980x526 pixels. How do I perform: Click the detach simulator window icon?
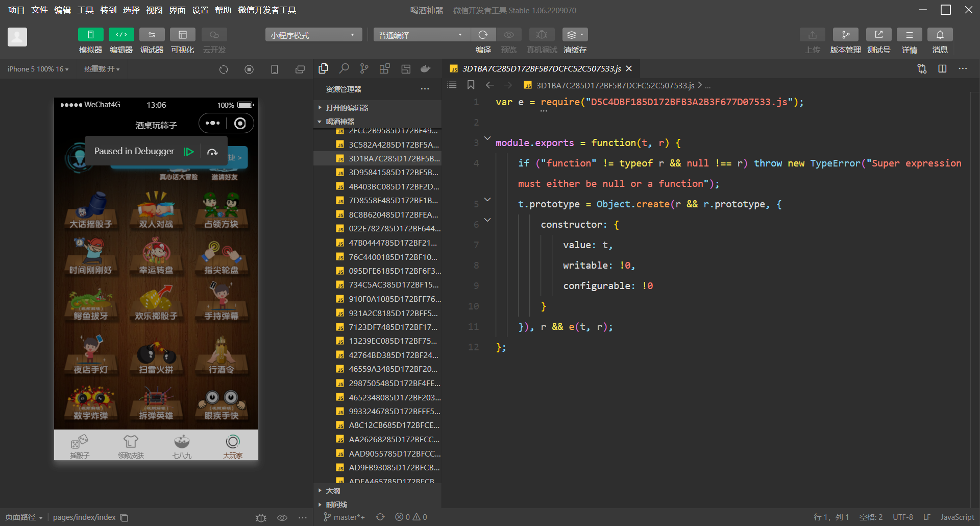pyautogui.click(x=300, y=69)
